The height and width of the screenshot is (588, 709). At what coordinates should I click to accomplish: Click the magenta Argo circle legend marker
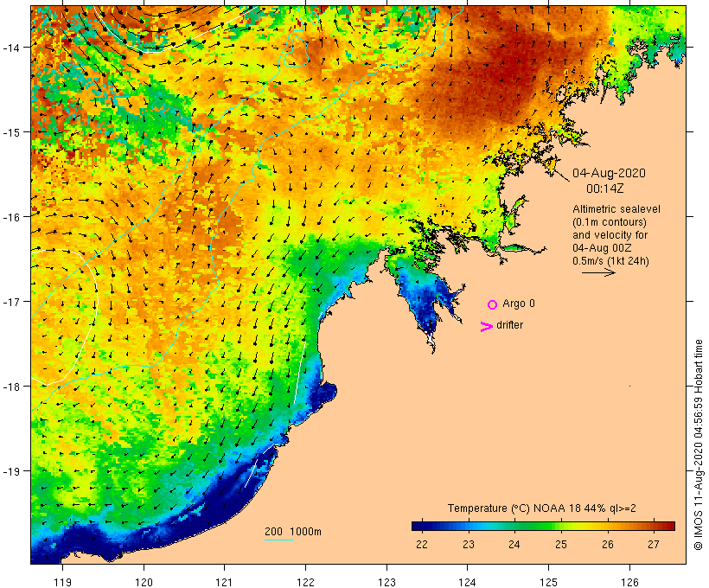tap(493, 304)
